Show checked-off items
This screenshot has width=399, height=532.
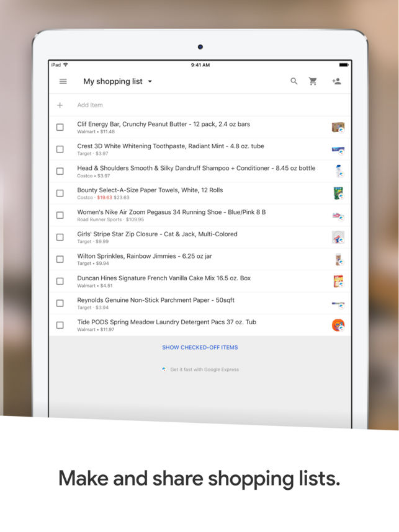(x=200, y=347)
